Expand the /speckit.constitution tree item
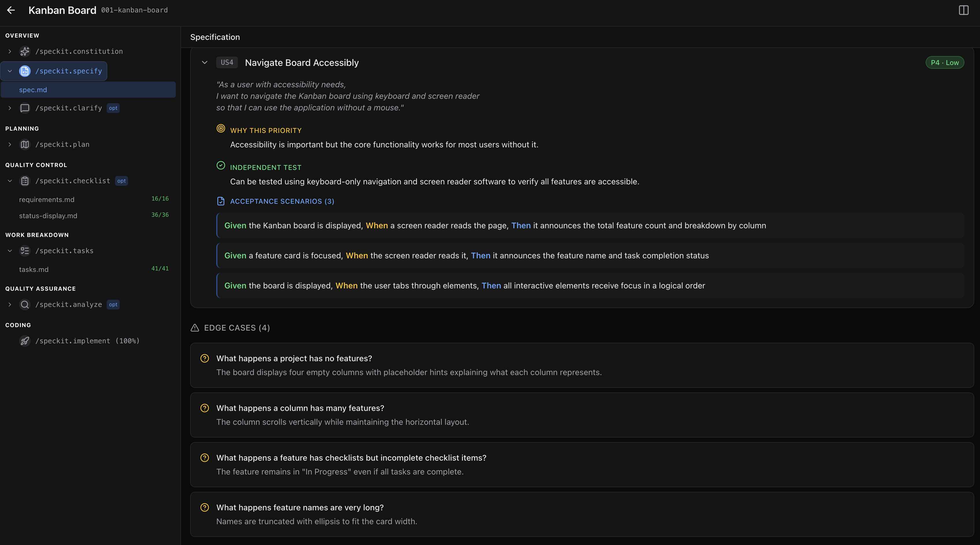The height and width of the screenshot is (545, 980). 10,52
